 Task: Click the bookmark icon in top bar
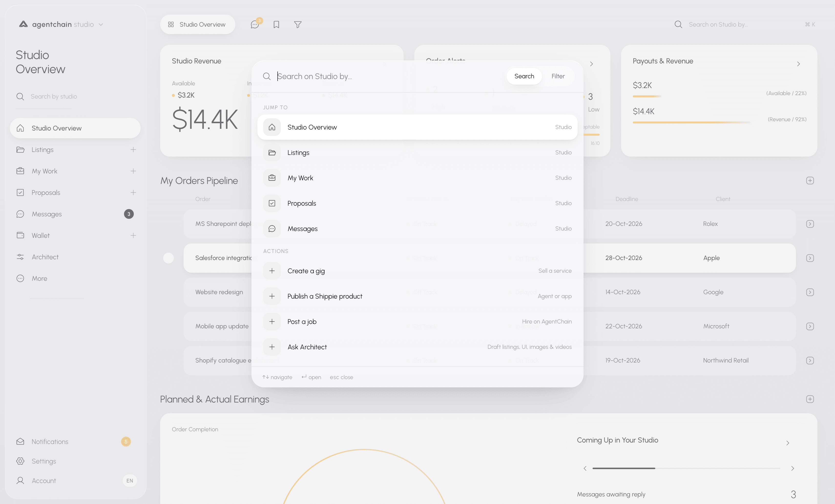pyautogui.click(x=276, y=24)
